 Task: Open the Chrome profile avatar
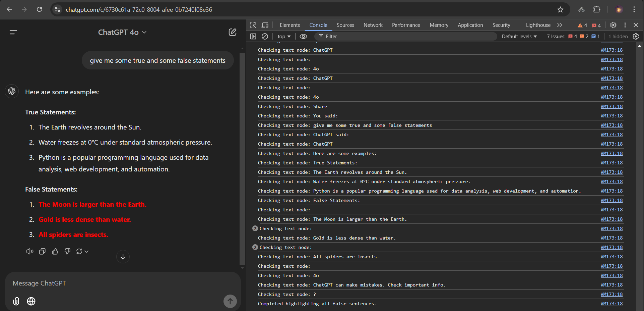pos(619,9)
